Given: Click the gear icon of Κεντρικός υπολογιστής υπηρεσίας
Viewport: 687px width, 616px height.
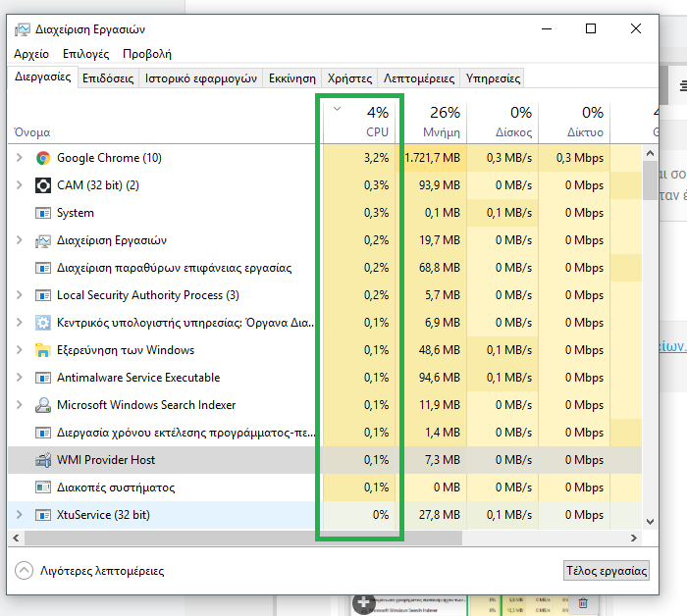Looking at the screenshot, I should (43, 323).
